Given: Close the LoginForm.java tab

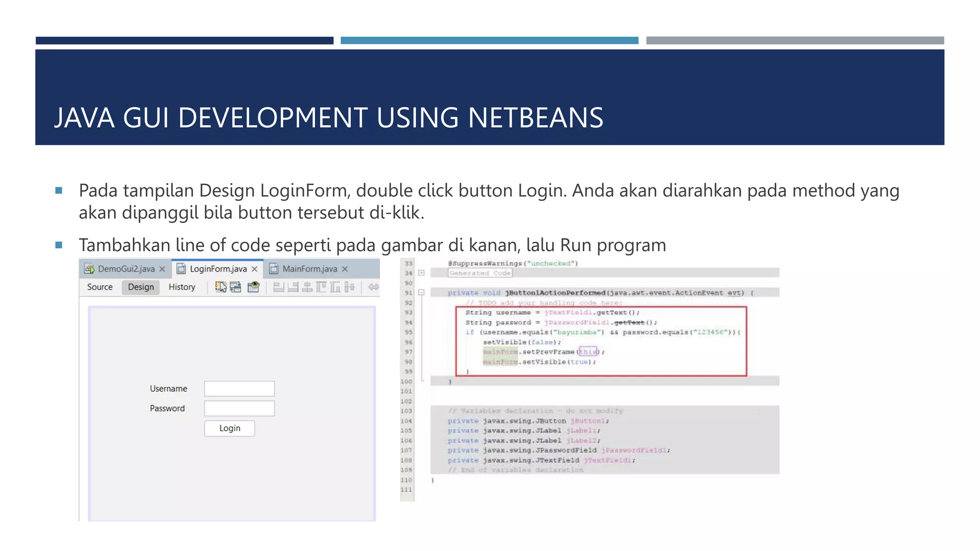Looking at the screenshot, I should click(255, 269).
